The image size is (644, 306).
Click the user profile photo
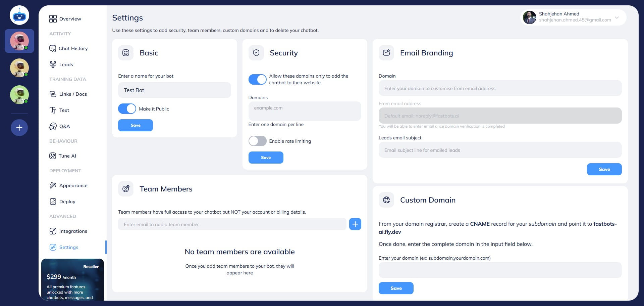pyautogui.click(x=530, y=17)
